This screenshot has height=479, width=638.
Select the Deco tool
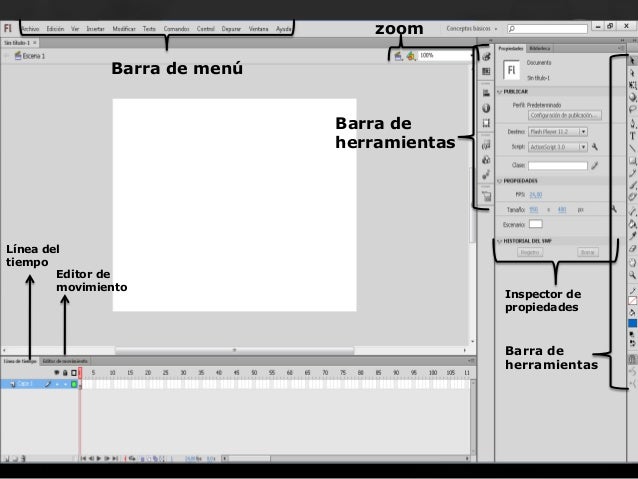[632, 197]
